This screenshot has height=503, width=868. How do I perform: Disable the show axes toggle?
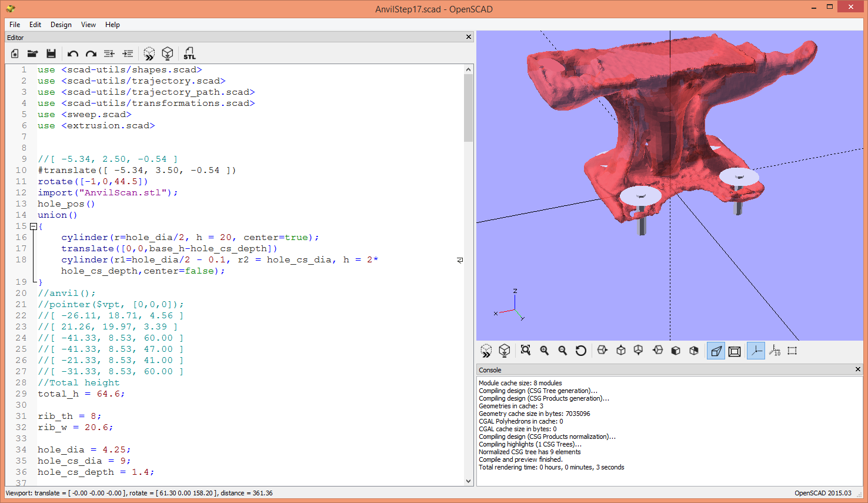[x=755, y=350]
